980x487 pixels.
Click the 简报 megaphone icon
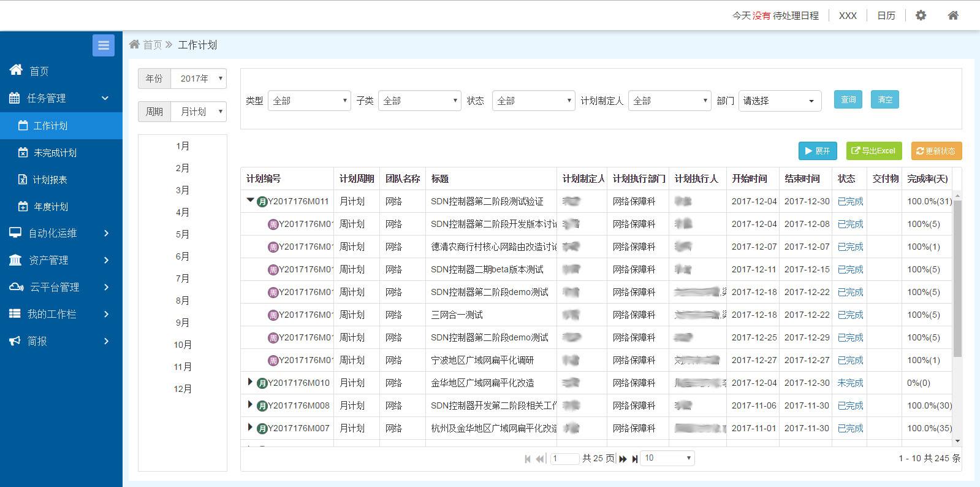coord(15,340)
